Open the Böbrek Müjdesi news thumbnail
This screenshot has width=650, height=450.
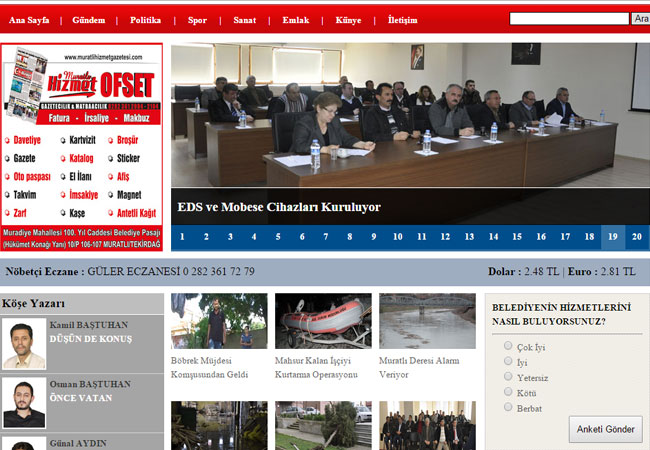[219, 321]
